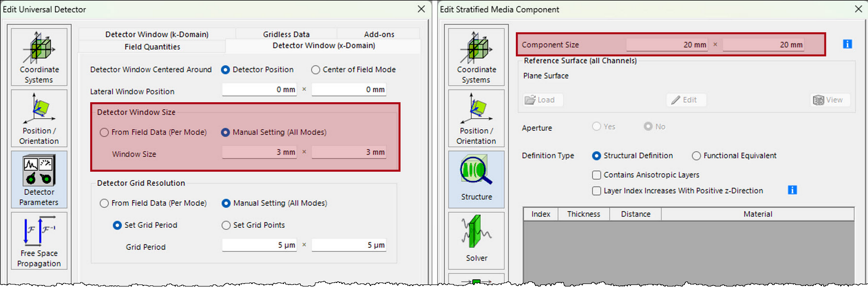Click first Grid Period 5 µm field

point(259,245)
